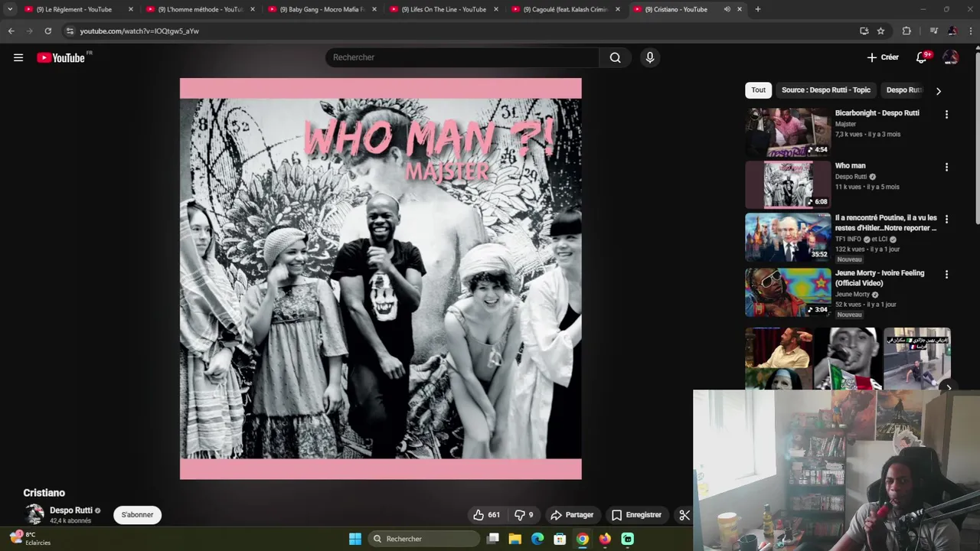View site information icon in address bar
980x551 pixels.
tap(70, 31)
